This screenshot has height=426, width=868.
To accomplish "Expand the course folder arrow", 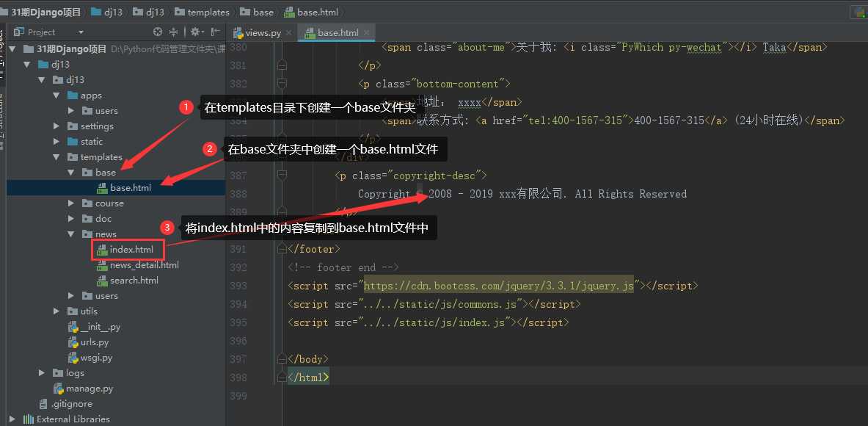I will (x=71, y=203).
